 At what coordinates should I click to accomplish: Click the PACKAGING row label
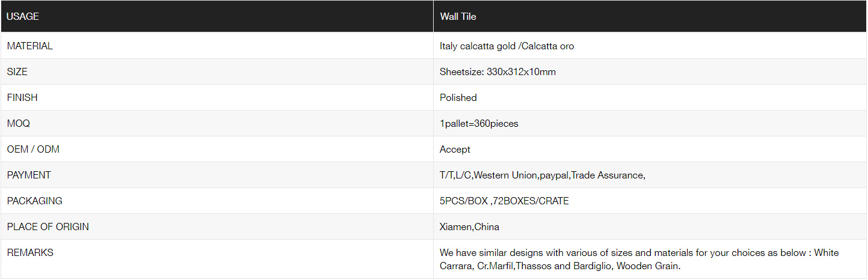35,201
